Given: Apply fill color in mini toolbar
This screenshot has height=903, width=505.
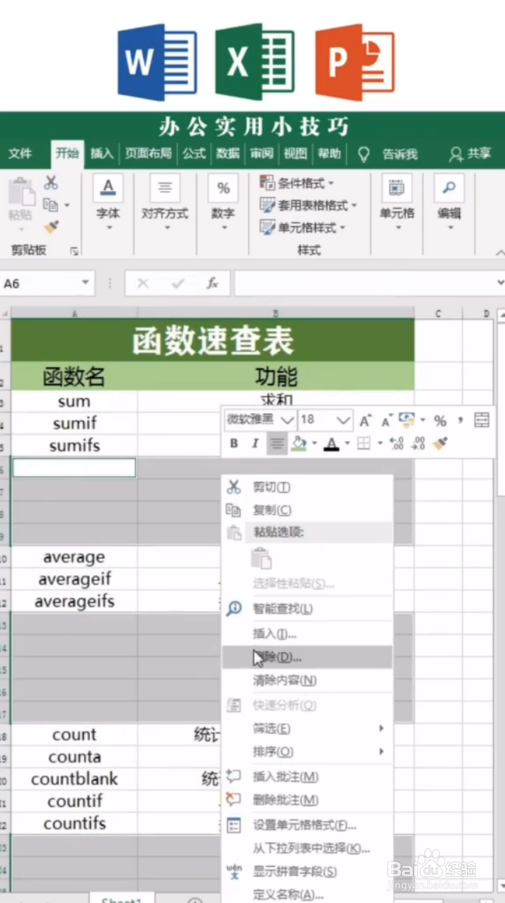Looking at the screenshot, I should [x=298, y=443].
